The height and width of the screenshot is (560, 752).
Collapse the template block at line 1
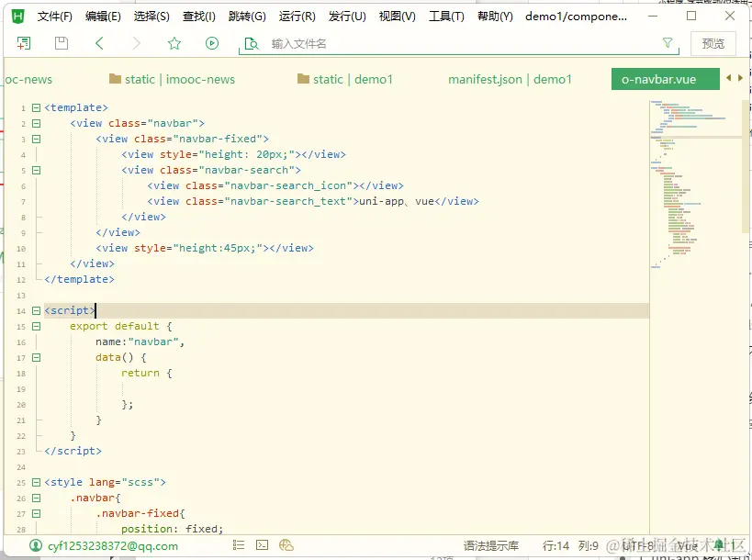click(36, 108)
